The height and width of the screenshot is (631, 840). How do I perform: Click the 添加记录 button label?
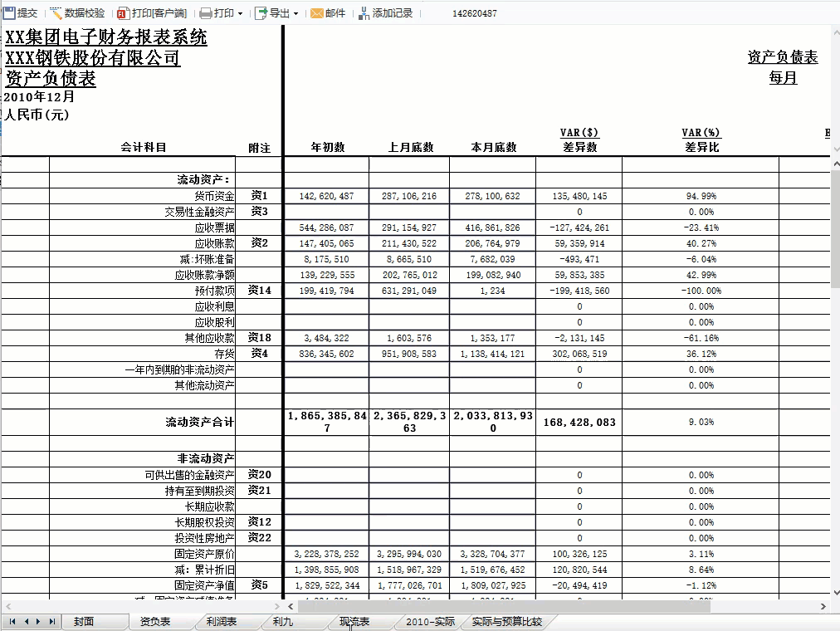(x=393, y=12)
